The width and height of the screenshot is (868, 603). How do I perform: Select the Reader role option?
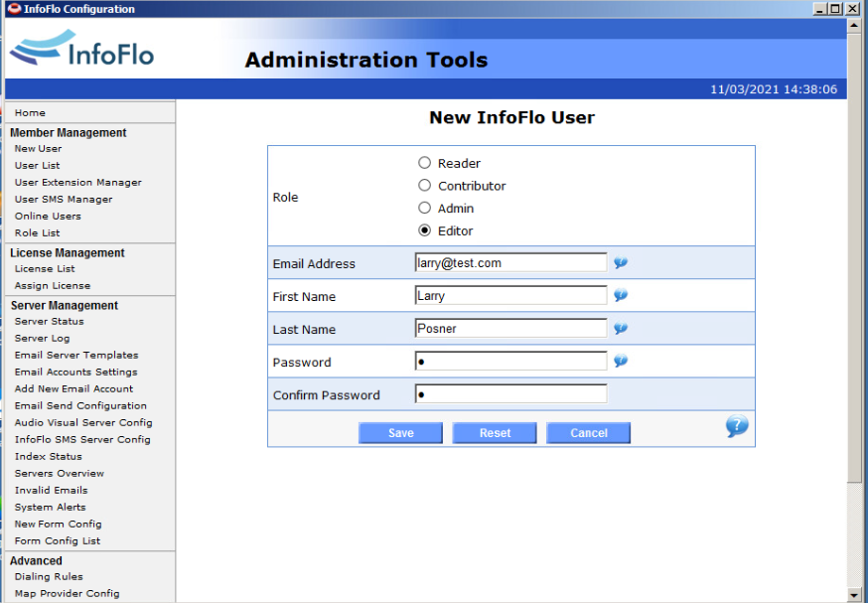[x=425, y=163]
